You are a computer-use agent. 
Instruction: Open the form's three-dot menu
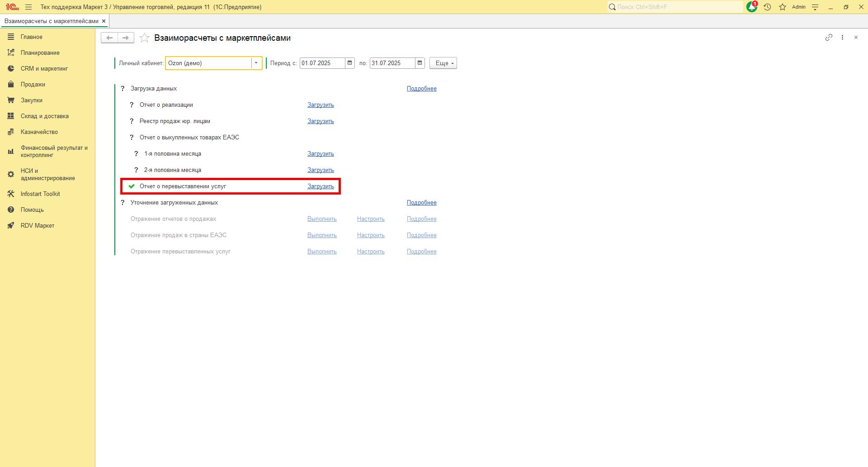pos(842,38)
